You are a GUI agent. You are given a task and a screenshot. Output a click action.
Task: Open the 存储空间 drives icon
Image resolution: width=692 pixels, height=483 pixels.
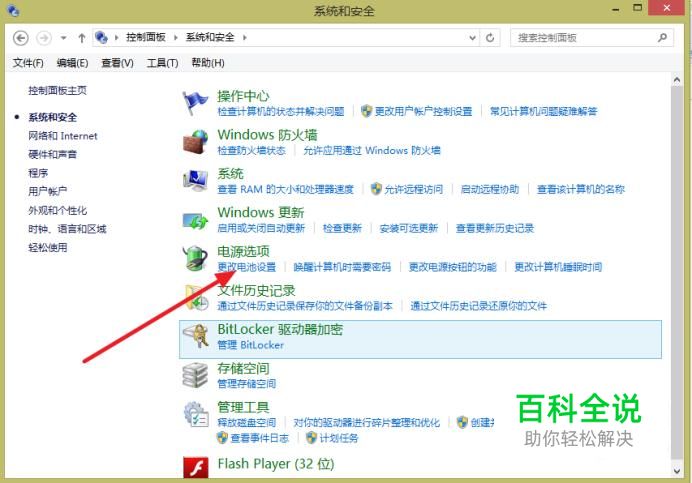(x=195, y=375)
